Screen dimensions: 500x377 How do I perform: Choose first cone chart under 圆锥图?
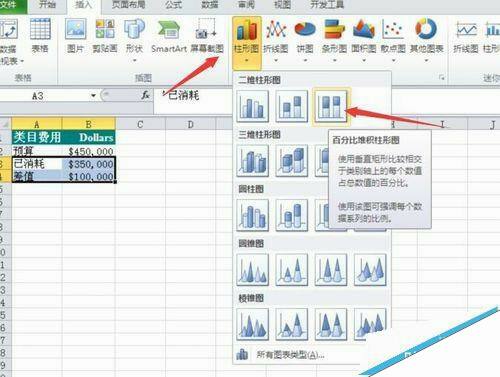[x=252, y=270]
